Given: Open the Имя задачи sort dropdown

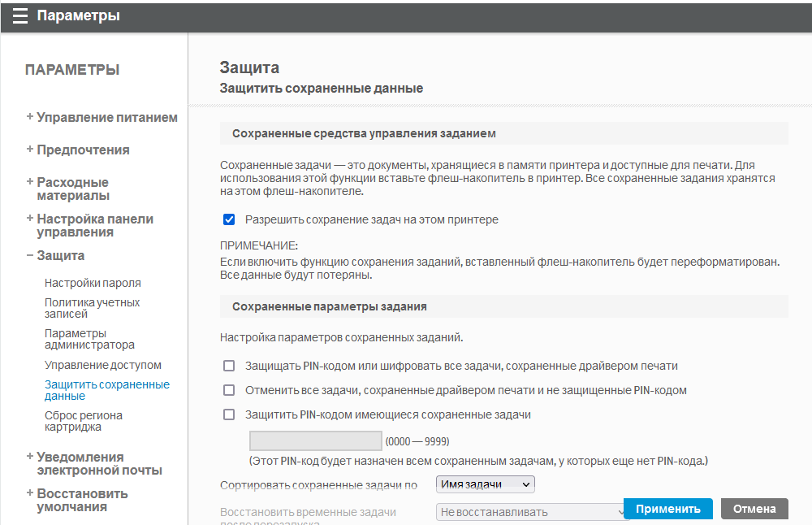Looking at the screenshot, I should coord(486,484).
